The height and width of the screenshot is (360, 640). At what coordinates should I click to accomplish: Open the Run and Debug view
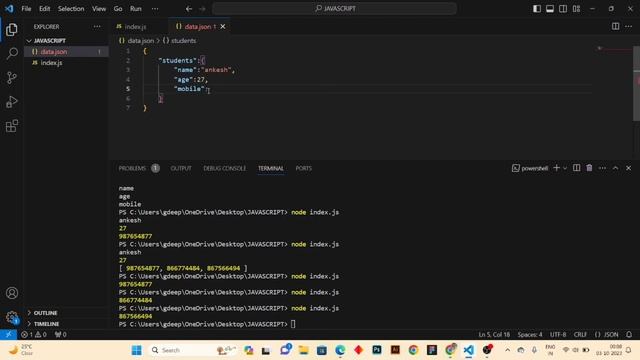point(12,102)
